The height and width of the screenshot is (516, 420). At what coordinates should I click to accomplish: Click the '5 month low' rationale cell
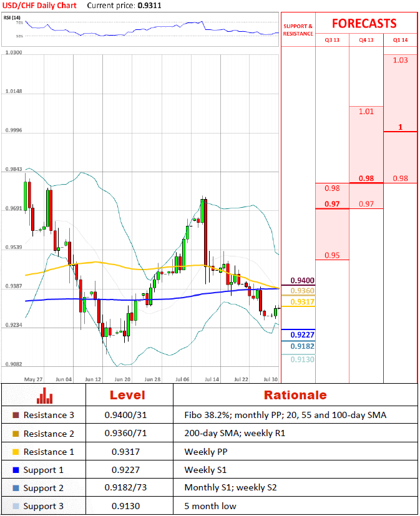pos(210,506)
